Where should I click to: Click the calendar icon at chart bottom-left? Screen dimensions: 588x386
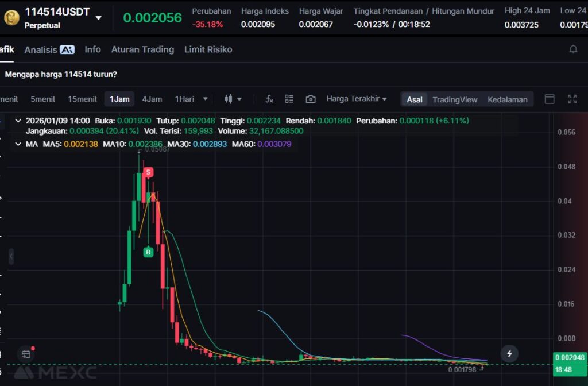[x=26, y=354]
